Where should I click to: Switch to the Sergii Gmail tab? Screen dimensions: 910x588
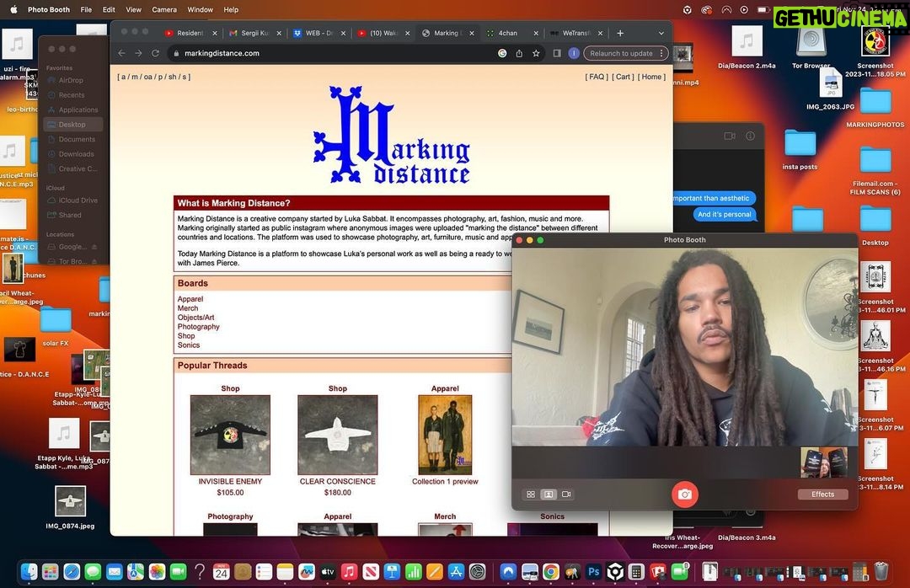click(x=254, y=33)
